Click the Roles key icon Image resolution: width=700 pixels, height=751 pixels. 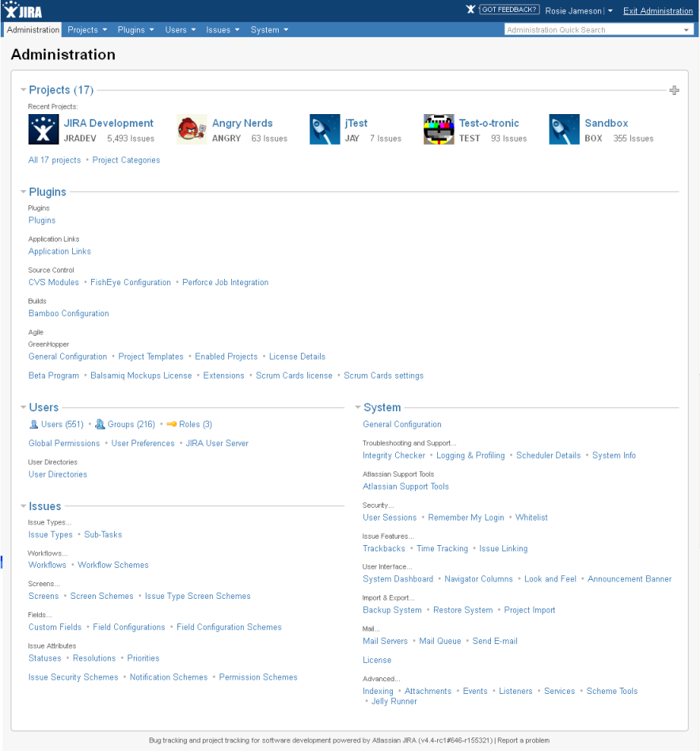pos(171,424)
